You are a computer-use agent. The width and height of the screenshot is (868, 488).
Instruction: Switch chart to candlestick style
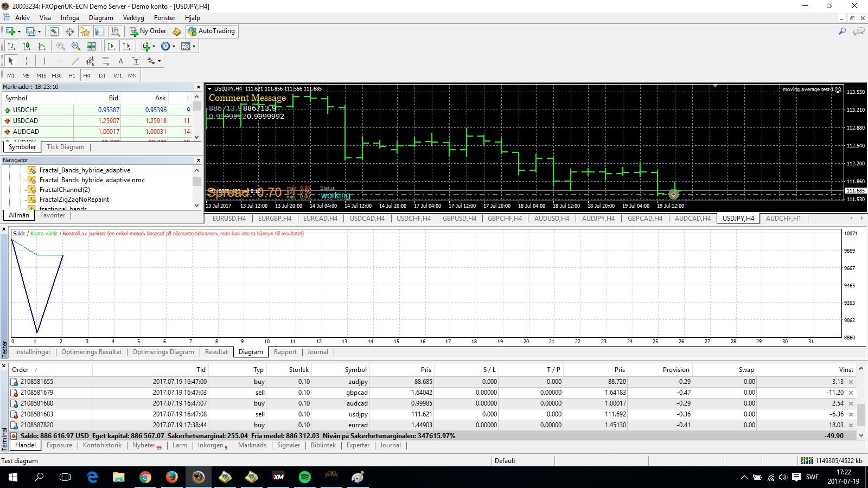point(27,46)
